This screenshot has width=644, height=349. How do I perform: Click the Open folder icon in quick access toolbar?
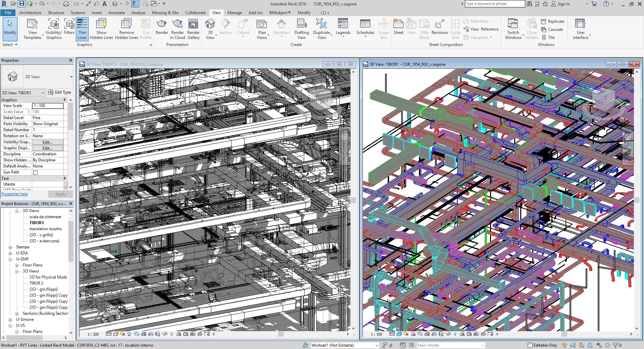point(14,4)
